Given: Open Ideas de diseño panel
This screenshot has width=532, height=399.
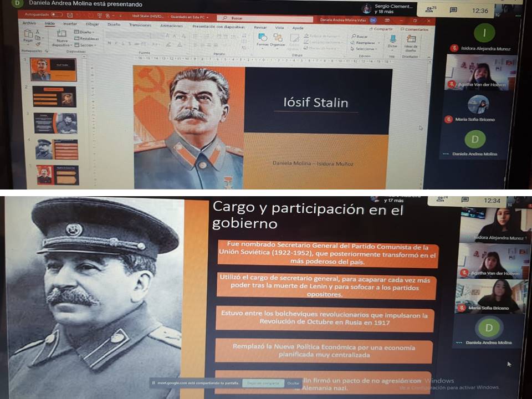Looking at the screenshot, I should [411, 43].
